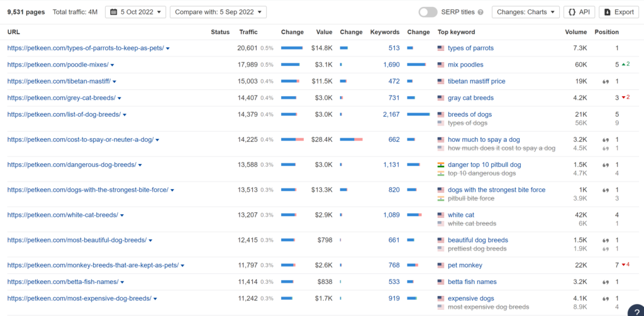Click the US flag beside pet monkey

(x=441, y=265)
